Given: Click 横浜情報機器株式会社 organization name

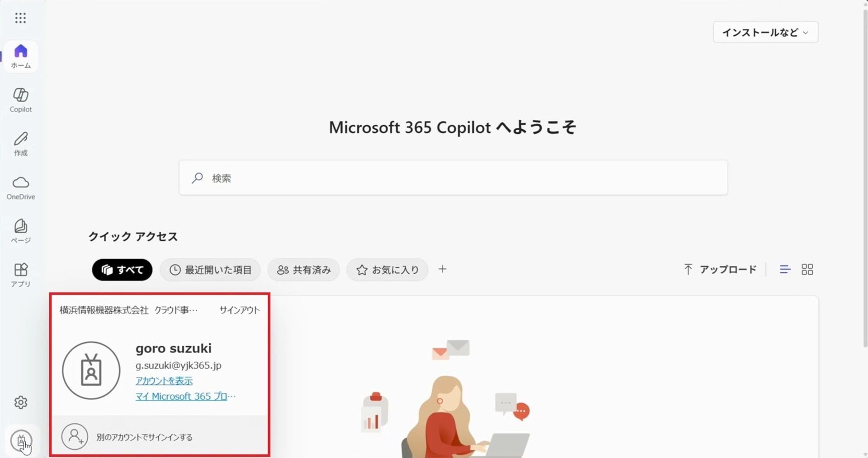Looking at the screenshot, I should tap(104, 310).
